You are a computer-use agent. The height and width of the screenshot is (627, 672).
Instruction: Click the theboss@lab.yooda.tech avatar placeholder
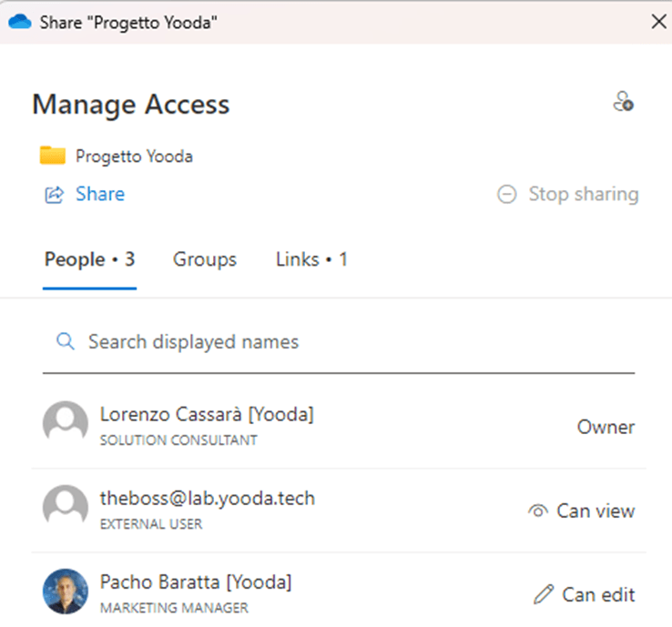(x=66, y=507)
